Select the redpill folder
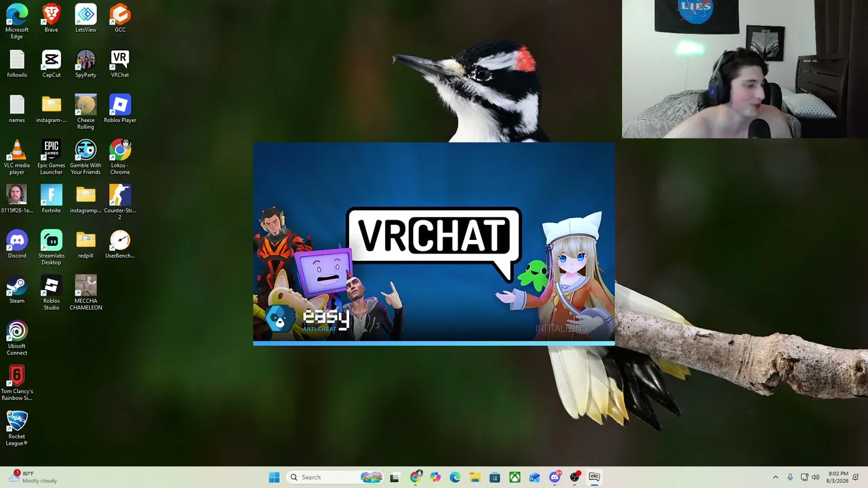 [85, 244]
